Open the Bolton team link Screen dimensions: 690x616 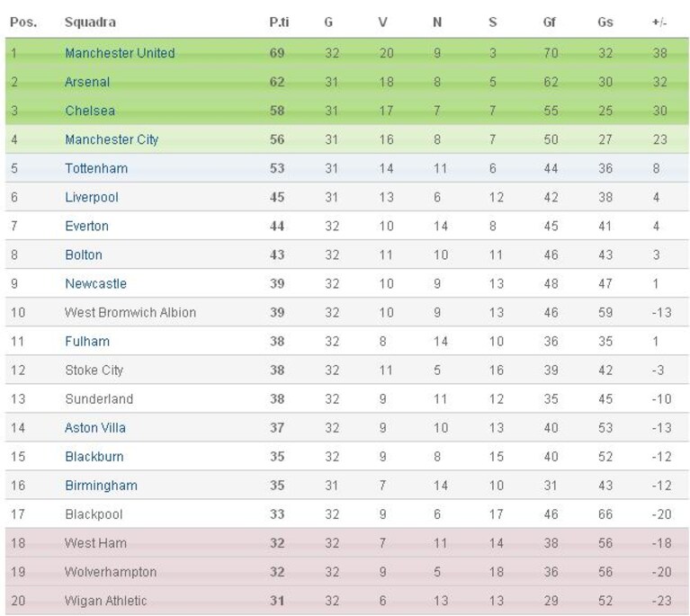[x=84, y=254]
